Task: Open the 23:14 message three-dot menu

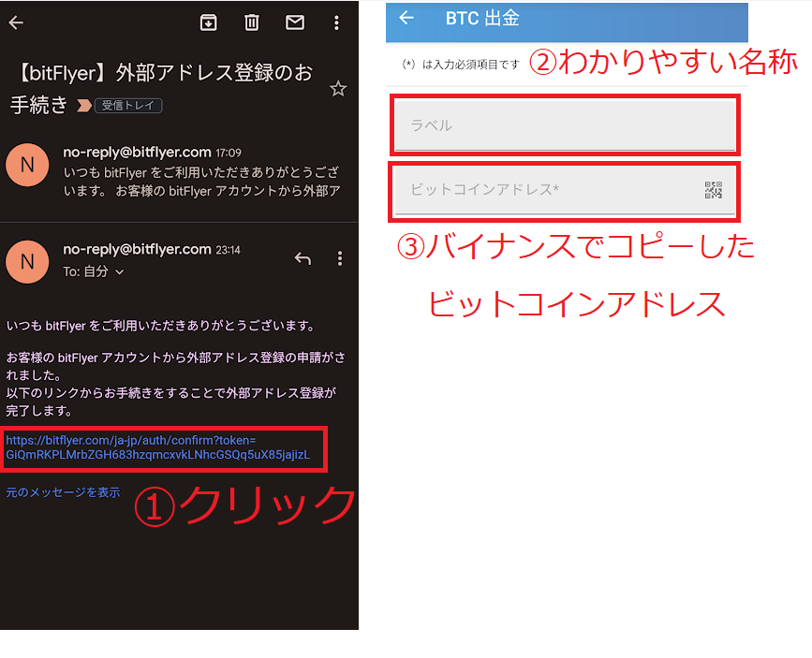Action: [x=340, y=258]
